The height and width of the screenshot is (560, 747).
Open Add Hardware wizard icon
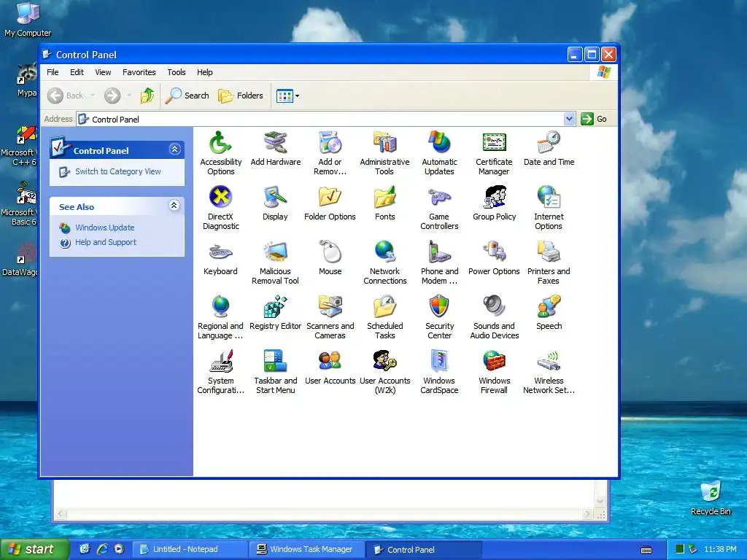pyautogui.click(x=275, y=148)
